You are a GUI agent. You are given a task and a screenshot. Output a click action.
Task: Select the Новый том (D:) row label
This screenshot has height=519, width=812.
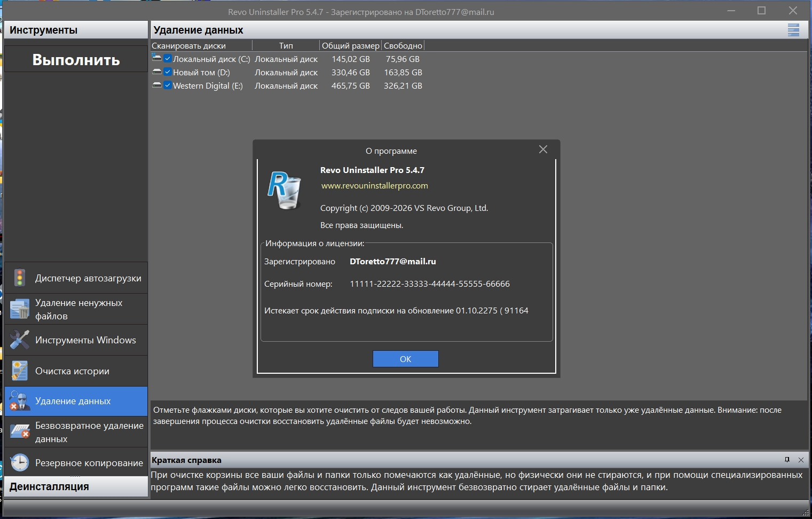point(201,73)
